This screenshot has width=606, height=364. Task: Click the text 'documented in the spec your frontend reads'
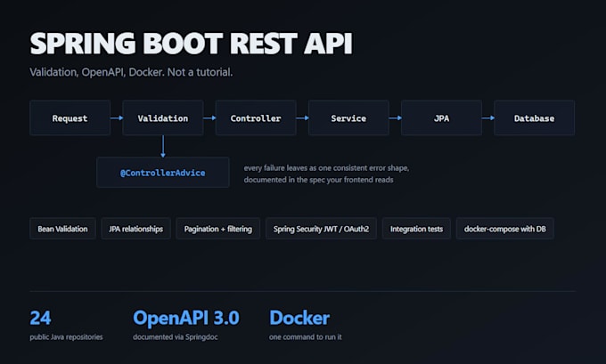[x=318, y=180]
